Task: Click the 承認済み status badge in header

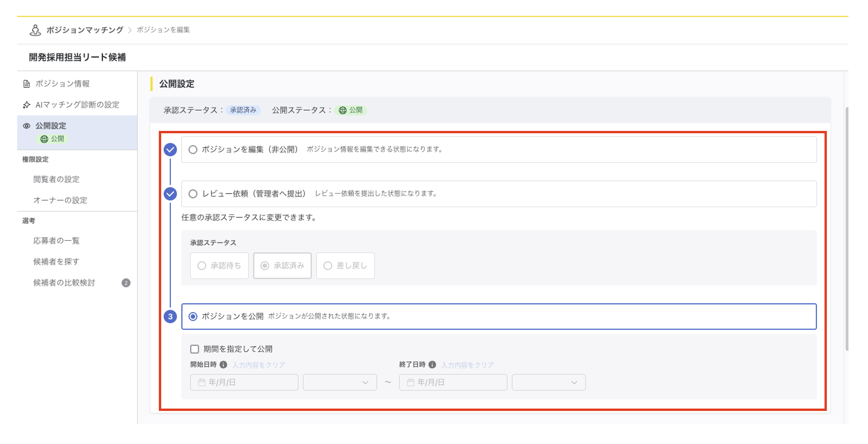Action: tap(243, 110)
